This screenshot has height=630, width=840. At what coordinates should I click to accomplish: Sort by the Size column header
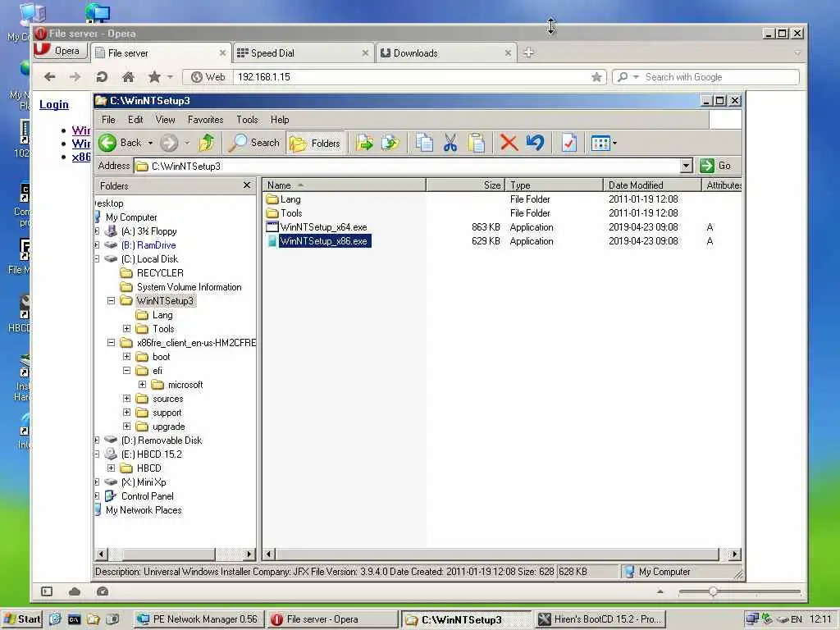click(x=466, y=185)
